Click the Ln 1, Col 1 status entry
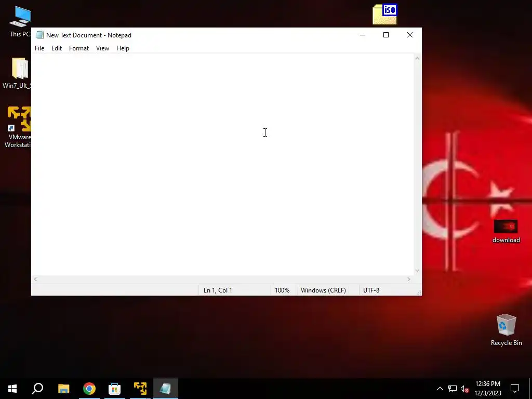Image resolution: width=532 pixels, height=399 pixels. tap(218, 290)
